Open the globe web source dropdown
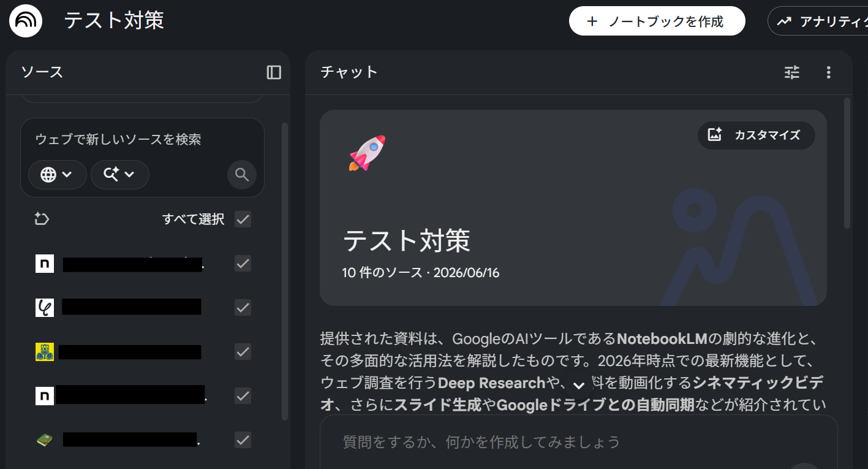 (x=57, y=175)
